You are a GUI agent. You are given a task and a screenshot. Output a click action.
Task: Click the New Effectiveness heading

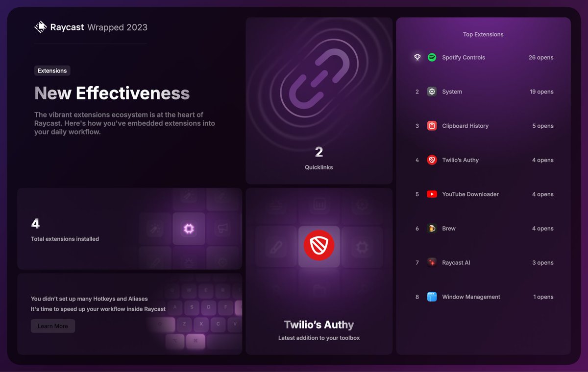coord(112,93)
